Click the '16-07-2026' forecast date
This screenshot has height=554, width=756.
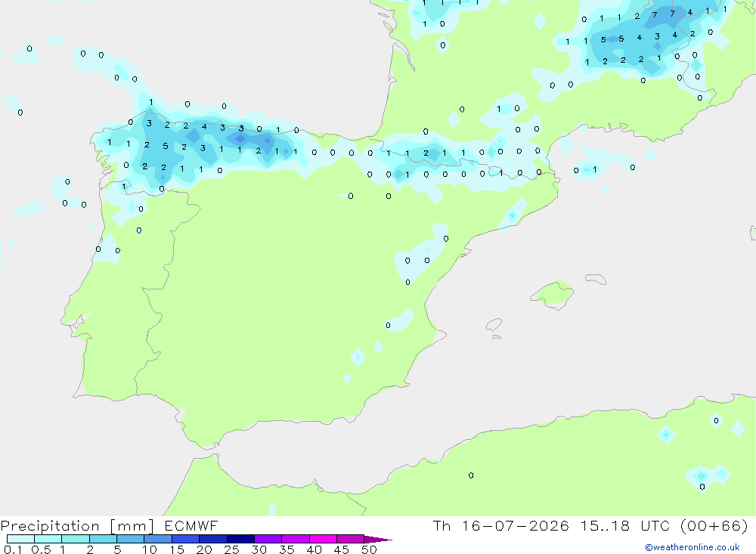516,525
